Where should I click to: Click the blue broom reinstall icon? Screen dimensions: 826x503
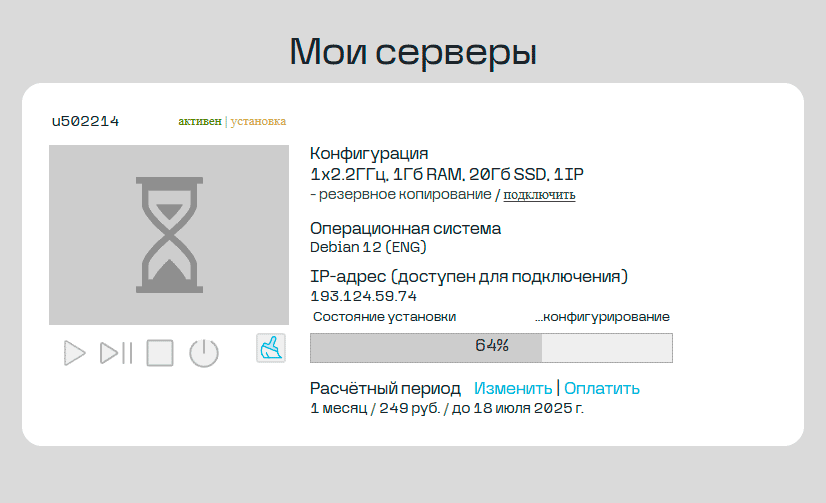[x=271, y=348]
